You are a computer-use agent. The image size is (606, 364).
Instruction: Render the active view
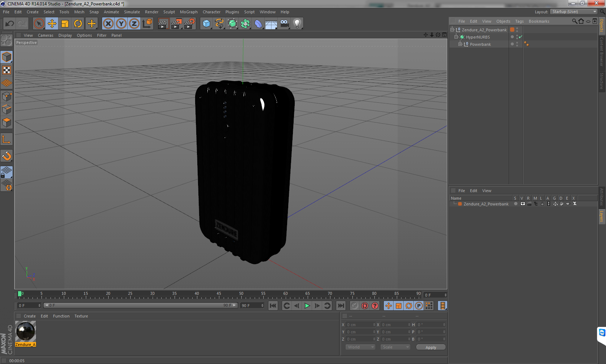coord(163,24)
